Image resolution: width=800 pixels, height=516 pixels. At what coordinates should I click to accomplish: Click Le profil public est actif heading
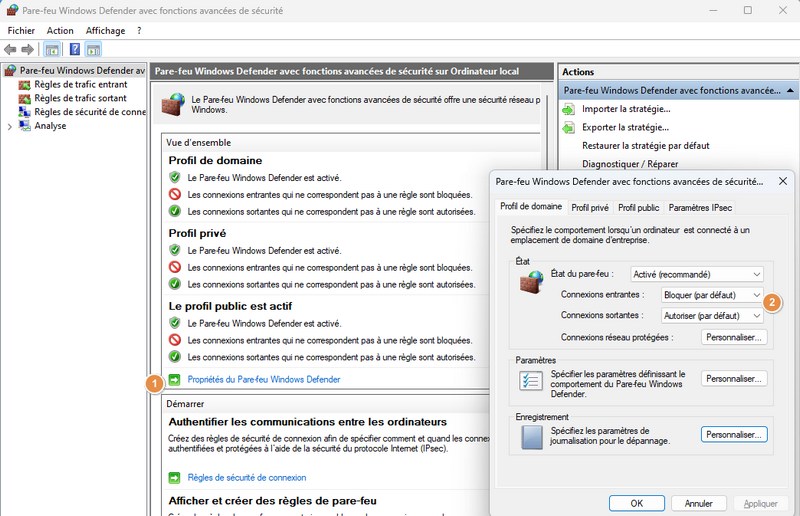pos(230,306)
